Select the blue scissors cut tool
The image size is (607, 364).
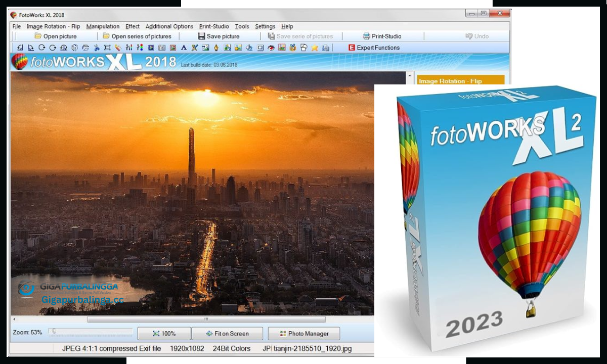(x=97, y=48)
